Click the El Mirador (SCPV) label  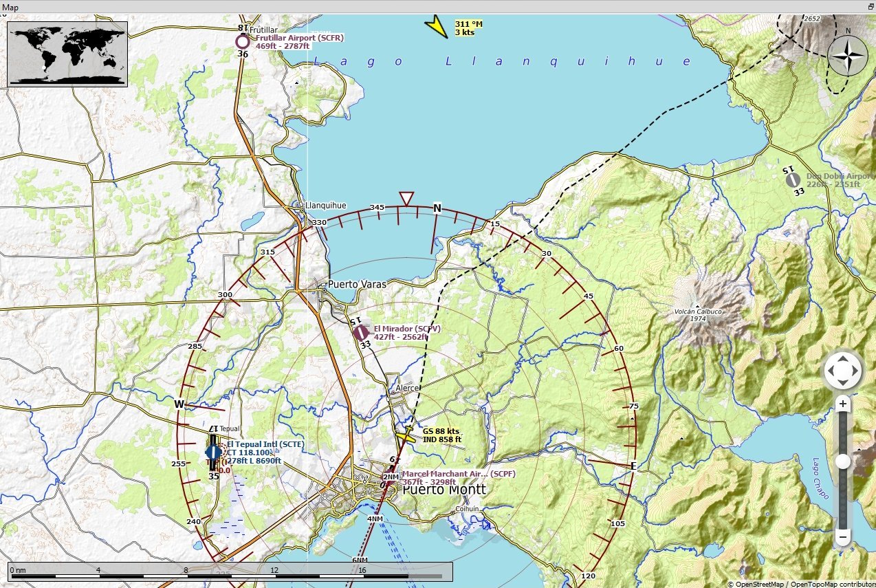[407, 329]
